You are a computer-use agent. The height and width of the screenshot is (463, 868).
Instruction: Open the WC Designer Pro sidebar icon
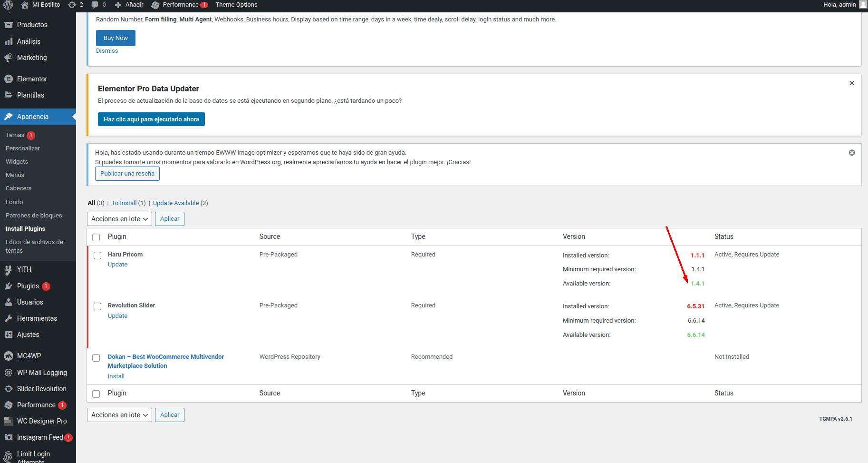tap(9, 421)
